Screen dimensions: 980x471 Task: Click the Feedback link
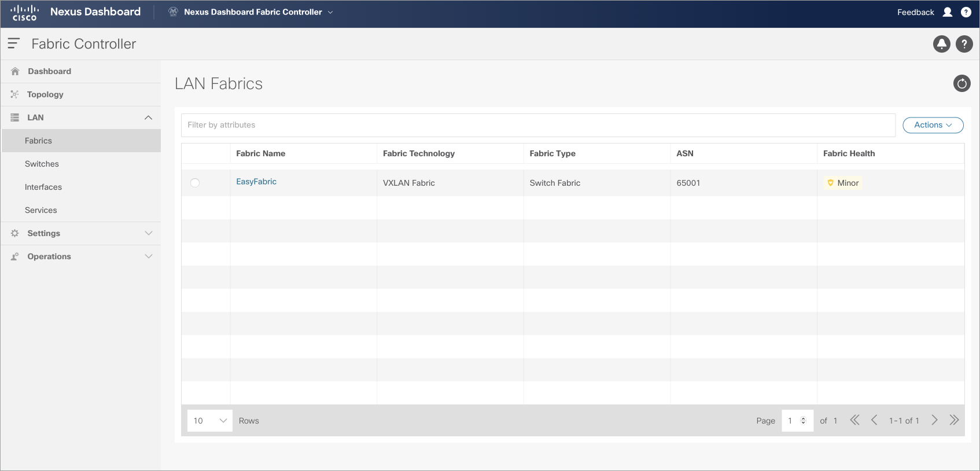(x=915, y=12)
